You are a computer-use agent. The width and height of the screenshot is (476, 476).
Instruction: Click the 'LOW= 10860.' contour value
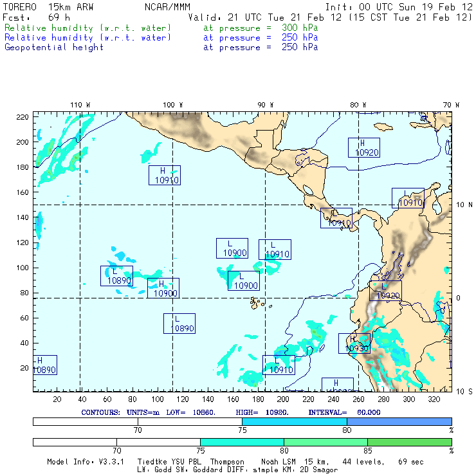tap(190, 412)
